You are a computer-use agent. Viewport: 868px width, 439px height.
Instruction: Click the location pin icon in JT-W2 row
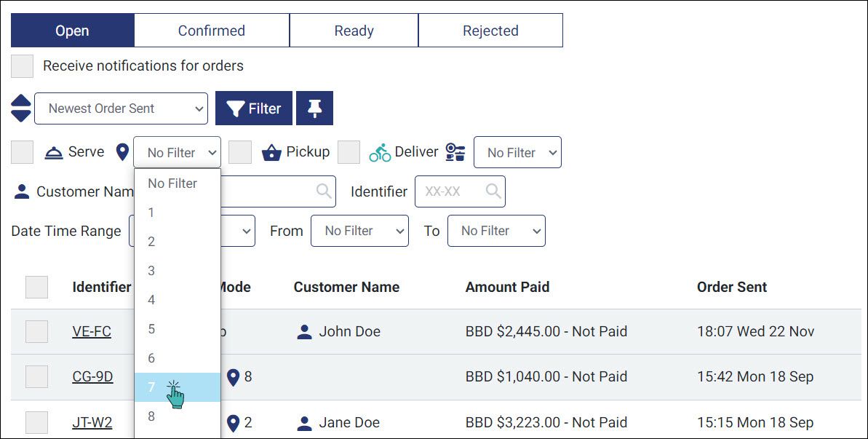coord(233,424)
